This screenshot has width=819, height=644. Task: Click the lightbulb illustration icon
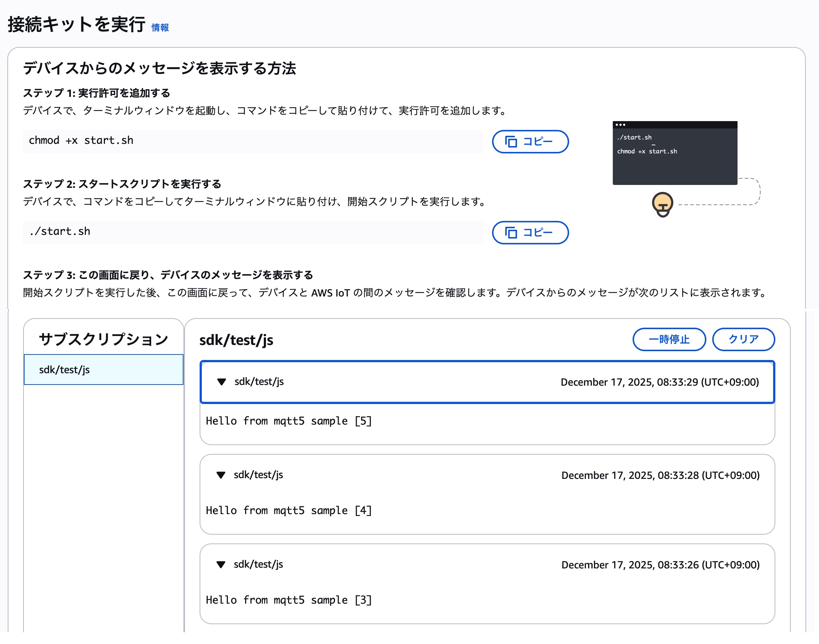click(x=662, y=205)
